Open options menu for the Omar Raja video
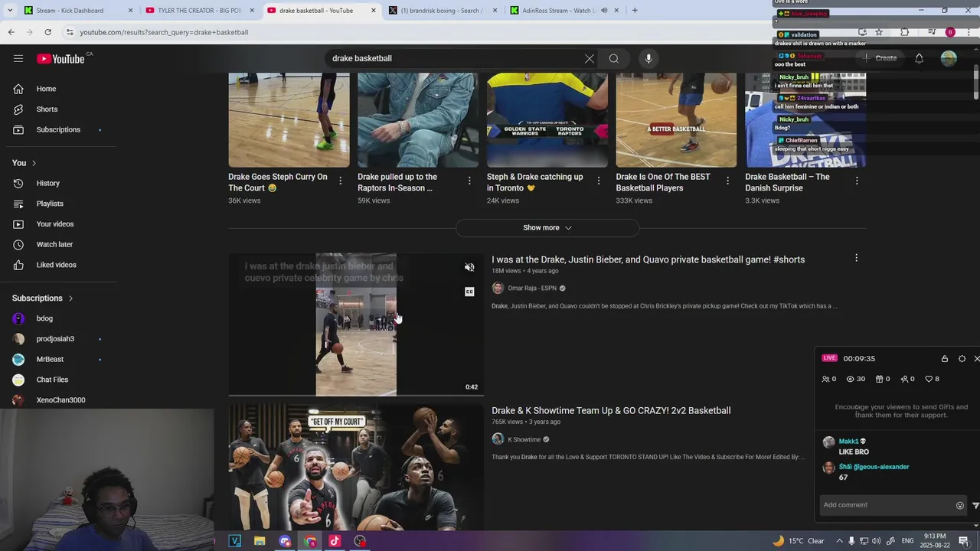980x551 pixels. (856, 258)
